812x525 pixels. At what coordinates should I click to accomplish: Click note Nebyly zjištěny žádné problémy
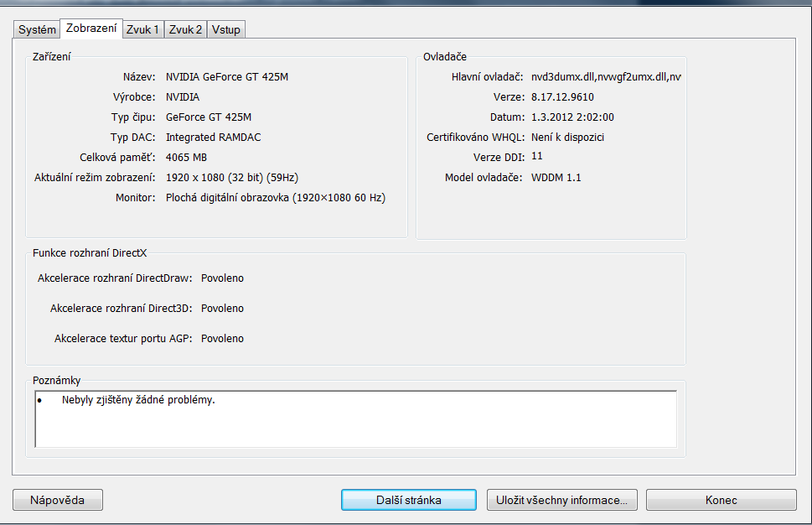(x=138, y=399)
